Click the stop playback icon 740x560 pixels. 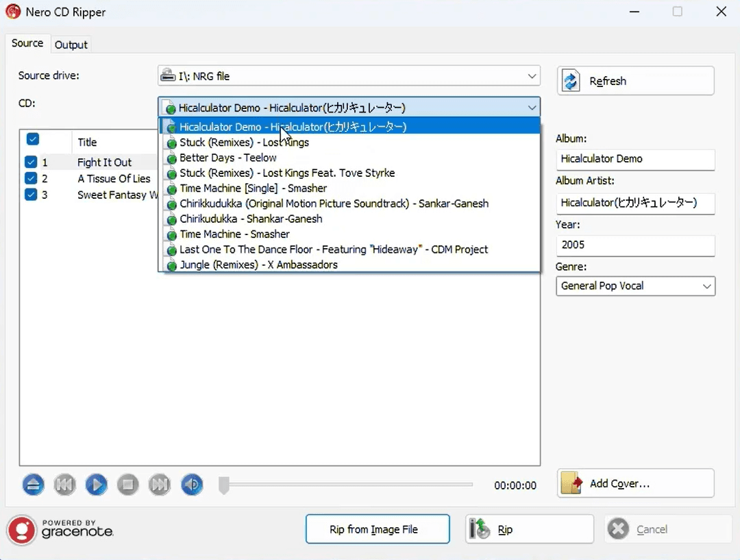pyautogui.click(x=127, y=485)
